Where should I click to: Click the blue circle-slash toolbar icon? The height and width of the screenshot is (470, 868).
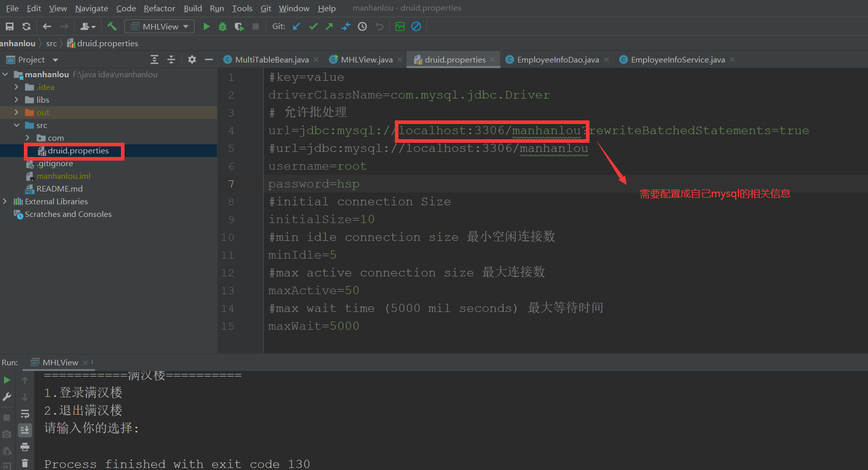coord(416,26)
